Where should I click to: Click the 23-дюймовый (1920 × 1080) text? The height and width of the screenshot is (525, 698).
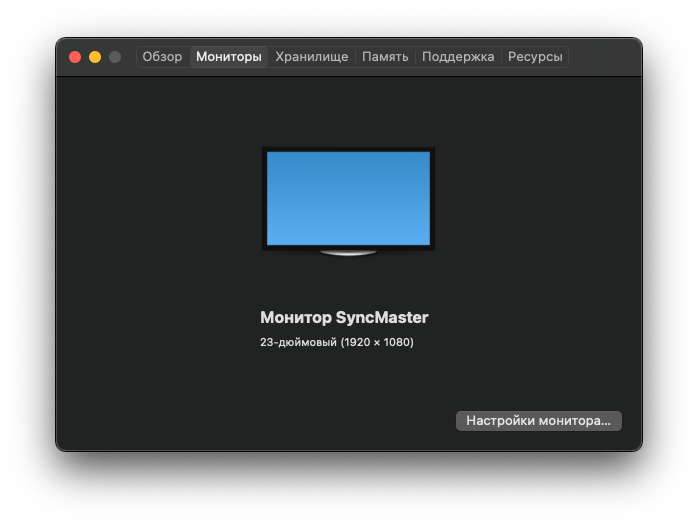[337, 342]
